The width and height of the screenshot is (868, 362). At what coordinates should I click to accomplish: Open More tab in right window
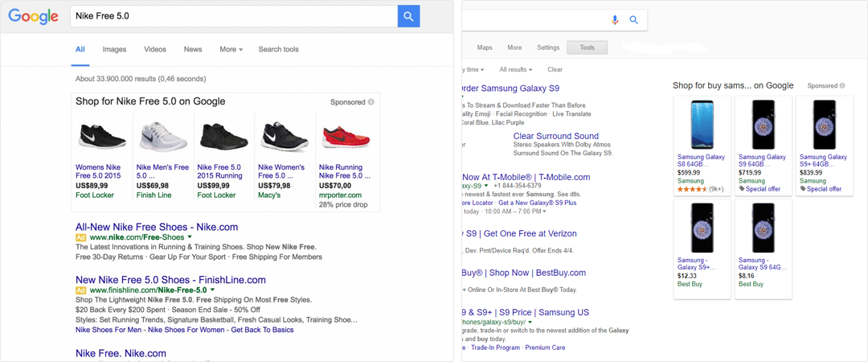514,47
